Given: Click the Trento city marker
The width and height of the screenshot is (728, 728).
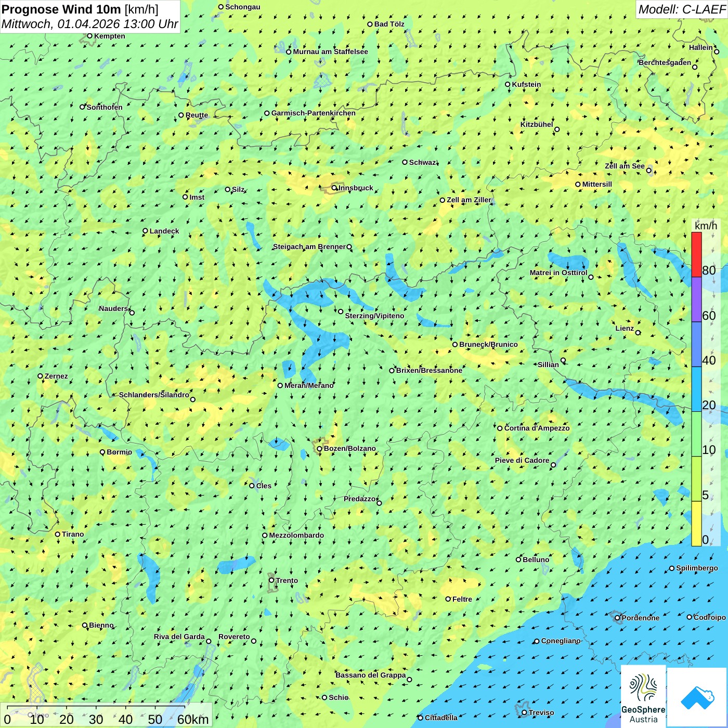Looking at the screenshot, I should (271, 580).
